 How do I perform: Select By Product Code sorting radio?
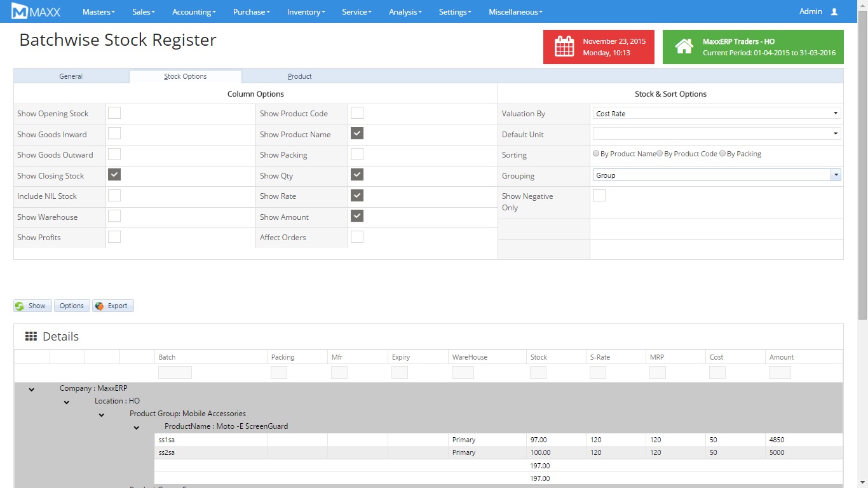point(660,154)
